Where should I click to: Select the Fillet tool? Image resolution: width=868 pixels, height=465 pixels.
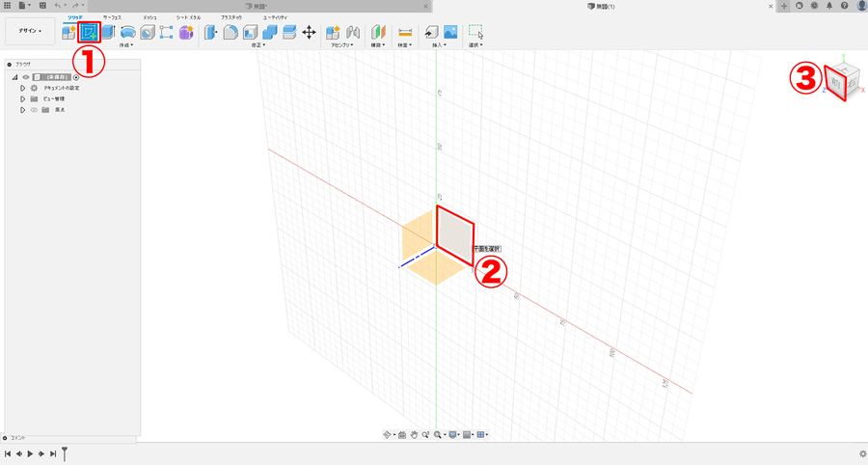tap(231, 32)
